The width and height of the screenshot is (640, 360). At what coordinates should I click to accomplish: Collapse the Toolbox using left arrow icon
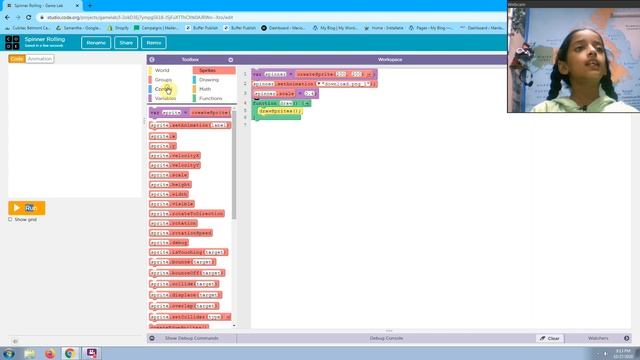click(152, 60)
